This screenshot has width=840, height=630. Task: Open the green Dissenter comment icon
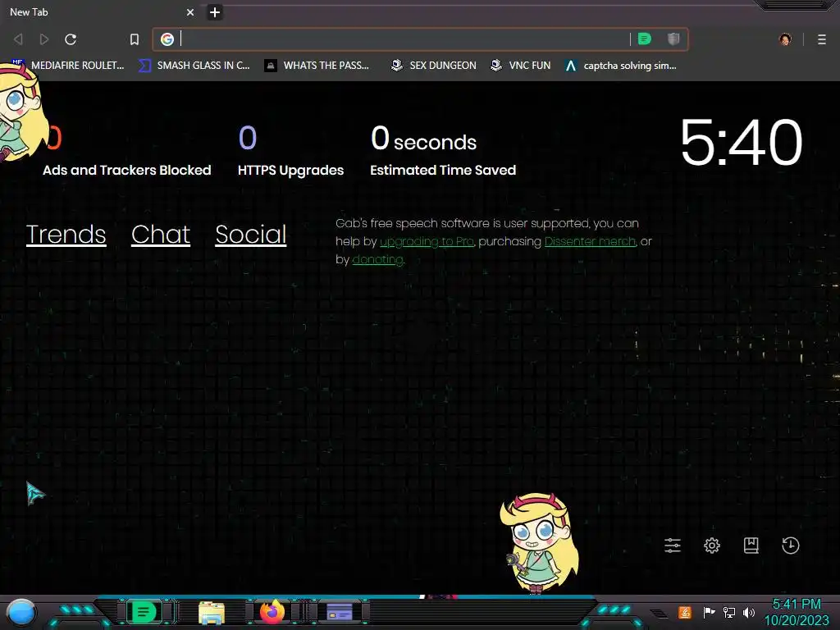pyautogui.click(x=645, y=39)
